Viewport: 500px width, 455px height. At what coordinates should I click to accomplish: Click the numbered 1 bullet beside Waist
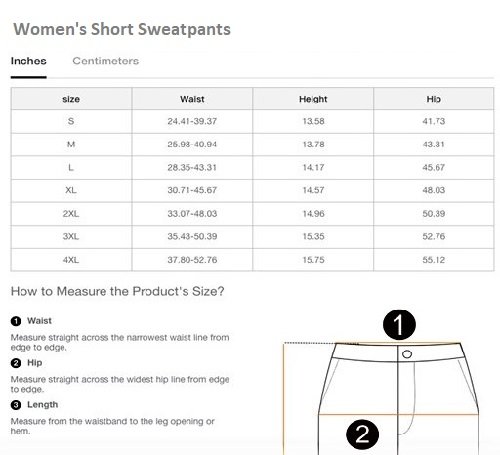point(16,321)
